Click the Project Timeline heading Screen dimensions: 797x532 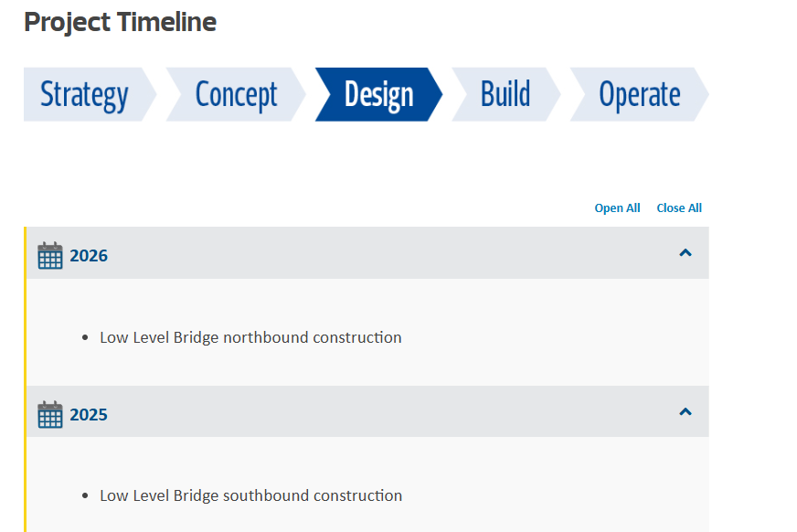click(120, 22)
